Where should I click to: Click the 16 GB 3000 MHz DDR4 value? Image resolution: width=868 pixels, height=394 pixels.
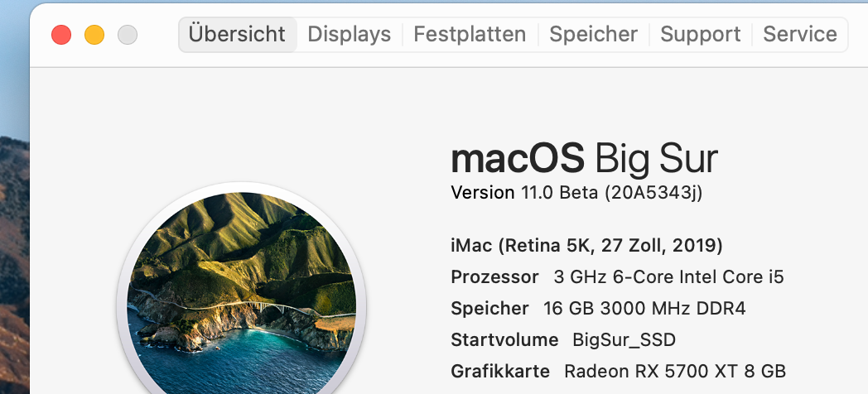coord(644,309)
